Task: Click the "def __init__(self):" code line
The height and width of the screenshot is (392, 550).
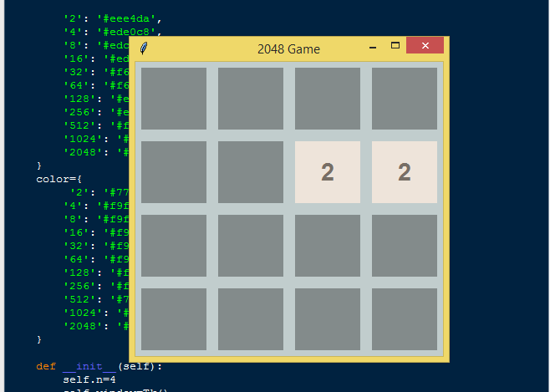Action: 99,366
